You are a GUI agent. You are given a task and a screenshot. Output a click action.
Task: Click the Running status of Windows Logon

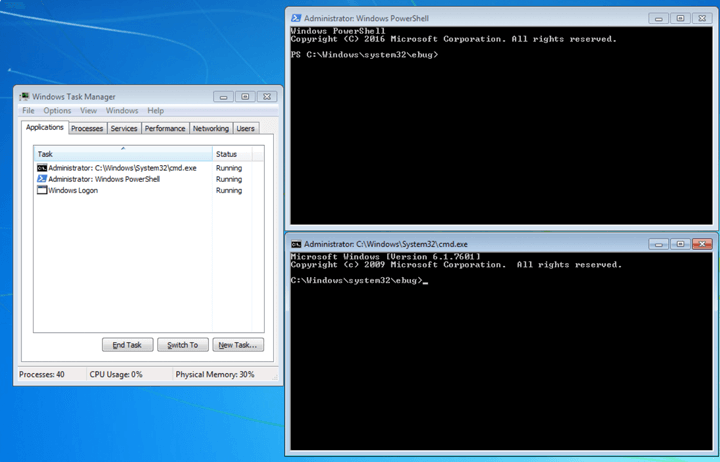(x=229, y=190)
